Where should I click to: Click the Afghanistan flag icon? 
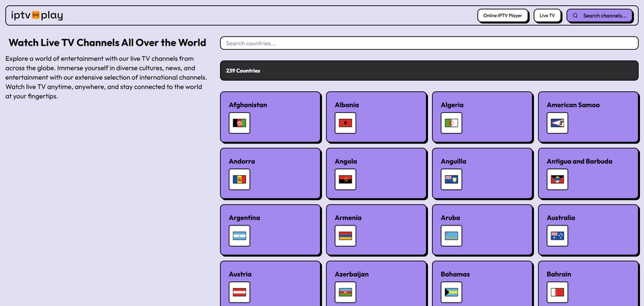pos(239,123)
